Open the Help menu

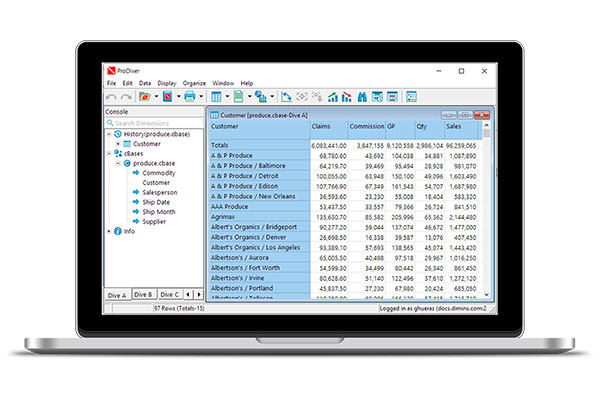[x=247, y=83]
